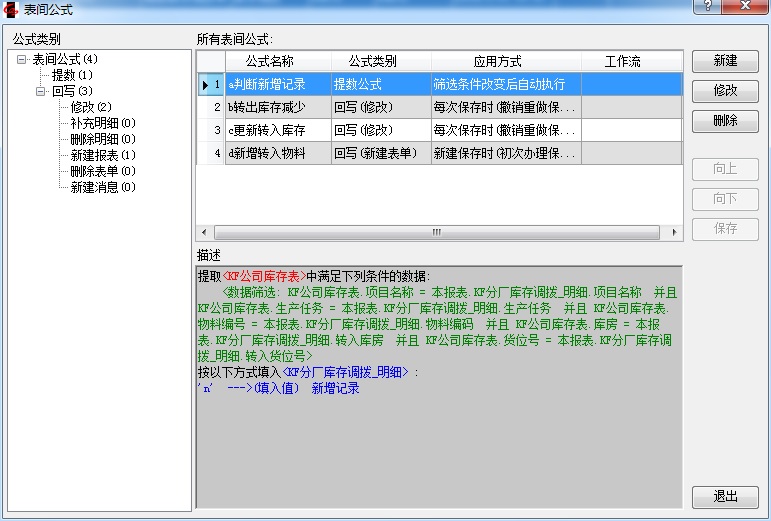Screen dimensions: 771x521
Task: Click the help question mark button
Action: (x=709, y=7)
